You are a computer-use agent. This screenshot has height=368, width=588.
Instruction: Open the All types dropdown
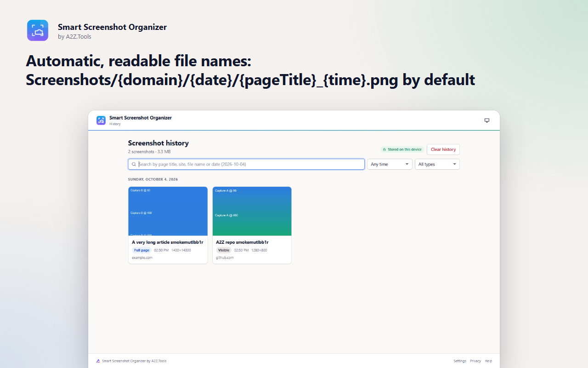pyautogui.click(x=437, y=164)
